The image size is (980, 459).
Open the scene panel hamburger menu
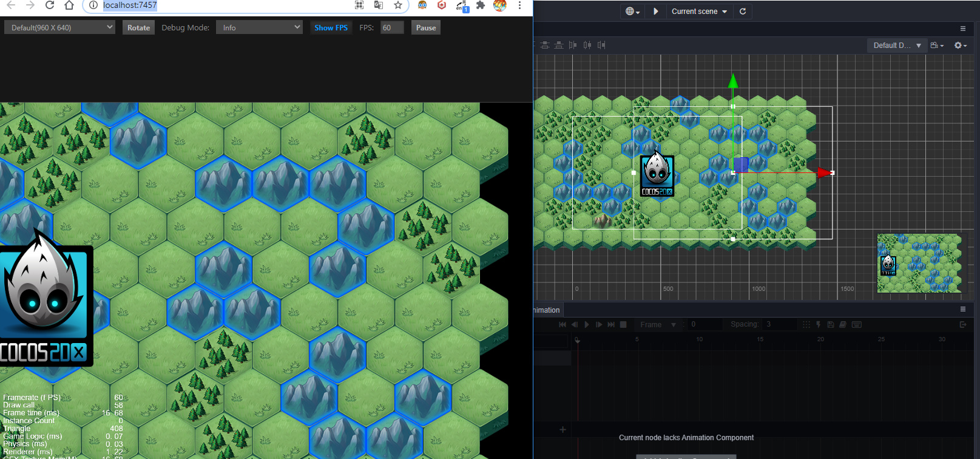point(962,29)
